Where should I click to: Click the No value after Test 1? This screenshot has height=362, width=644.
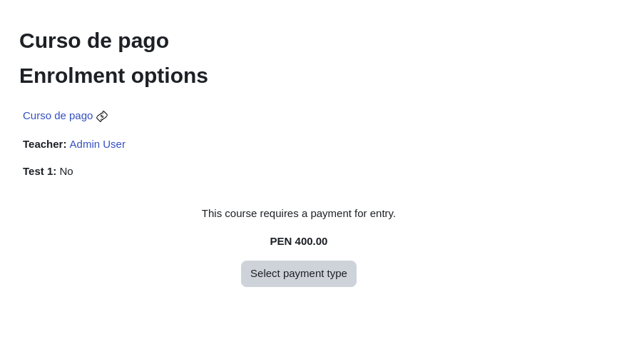click(x=66, y=171)
